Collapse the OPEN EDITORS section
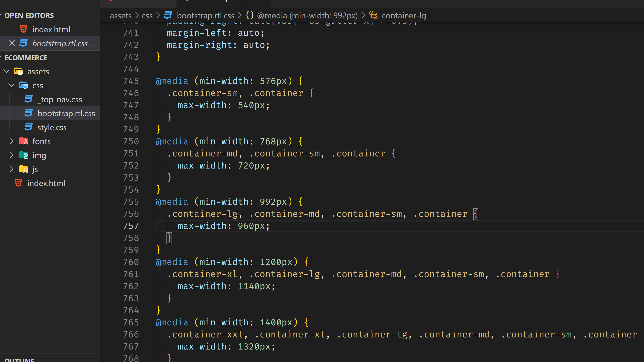 [x=1, y=15]
